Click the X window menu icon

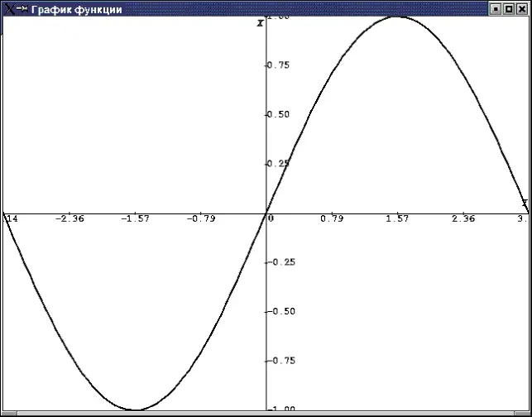[7, 8]
